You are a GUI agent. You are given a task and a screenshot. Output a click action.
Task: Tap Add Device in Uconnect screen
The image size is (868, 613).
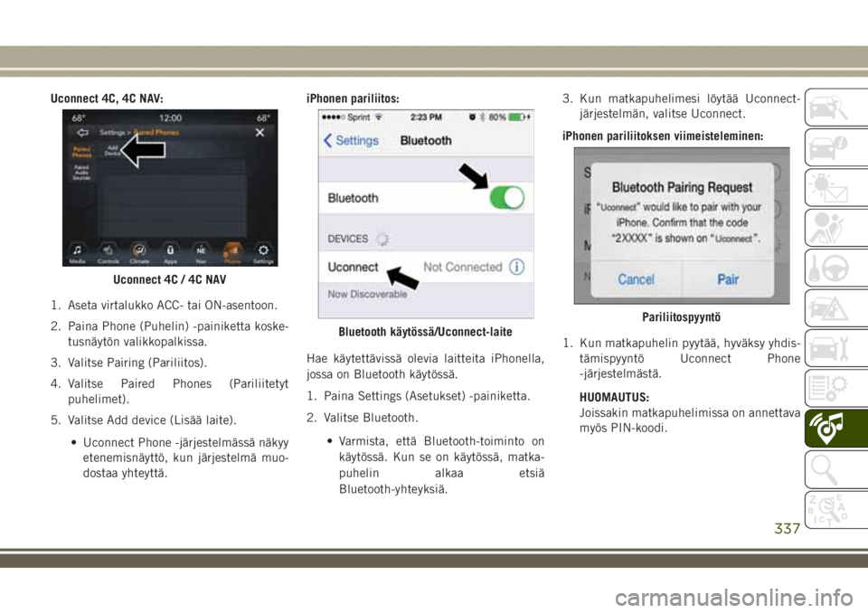[x=112, y=150]
